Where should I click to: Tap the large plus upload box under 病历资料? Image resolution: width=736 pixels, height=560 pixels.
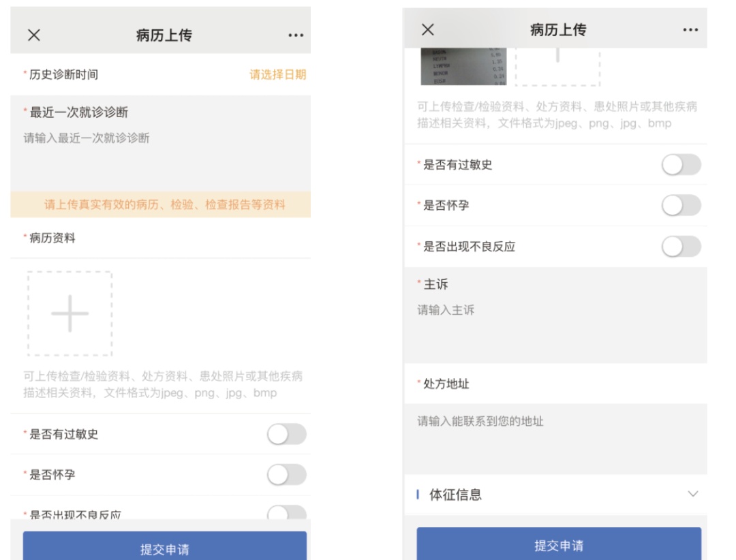coord(70,313)
